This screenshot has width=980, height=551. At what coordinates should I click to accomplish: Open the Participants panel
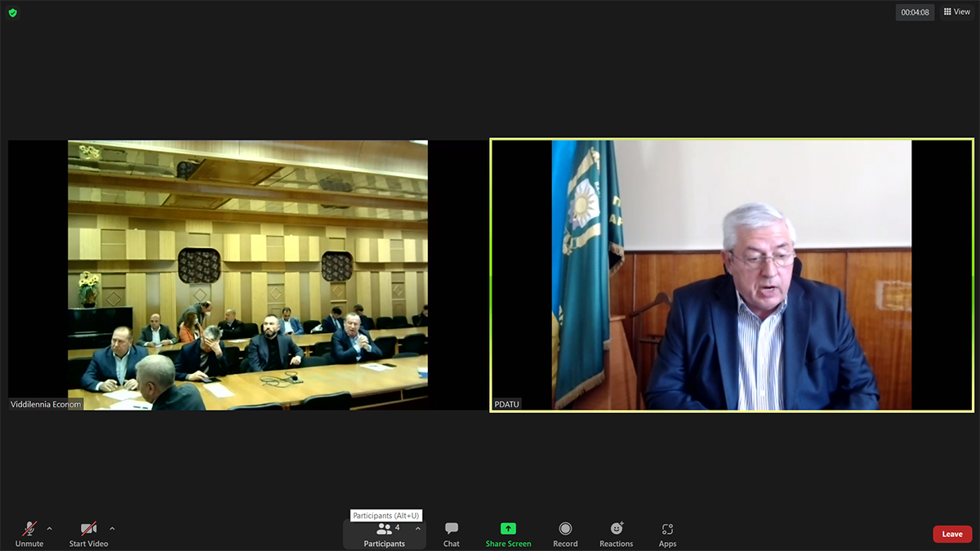pos(384,535)
